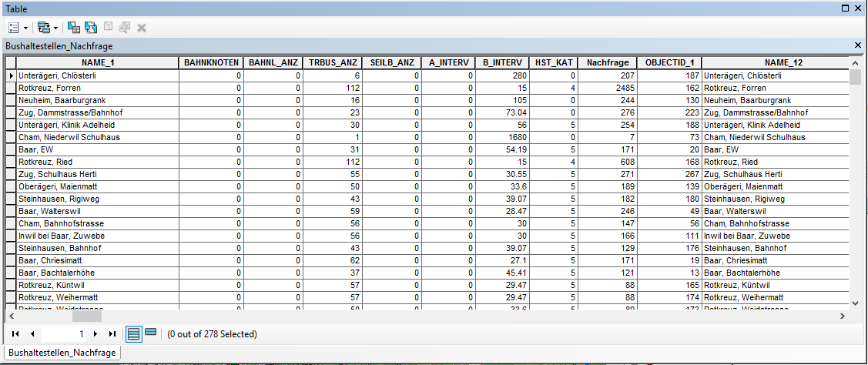Click the Switch Selection icon

pos(91,27)
